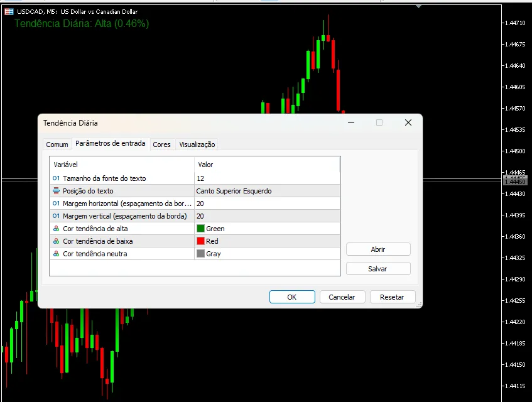Click the enum icon beside Posição do texto
This screenshot has width=532, height=402.
tap(57, 191)
